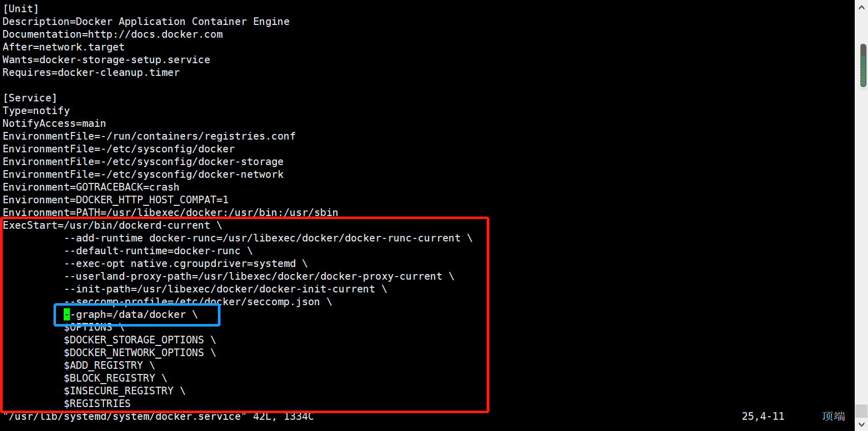Click the --graph=/data/docker option text
The width and height of the screenshot is (868, 431).
pyautogui.click(x=130, y=315)
